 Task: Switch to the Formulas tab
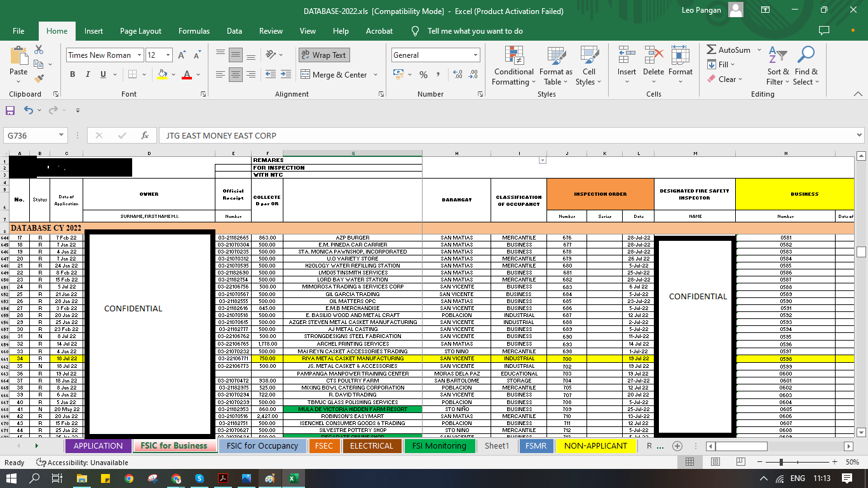(194, 31)
